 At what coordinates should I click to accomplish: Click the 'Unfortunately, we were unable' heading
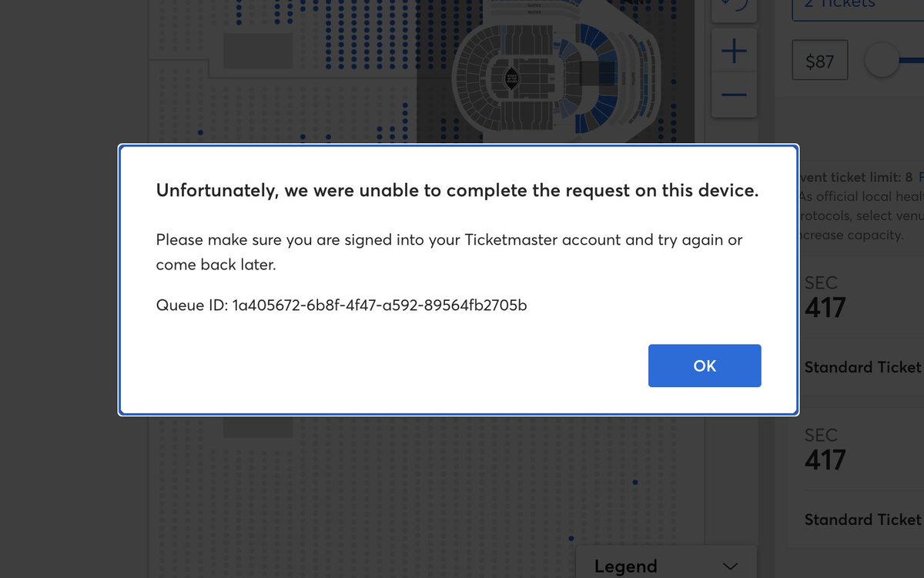457,190
